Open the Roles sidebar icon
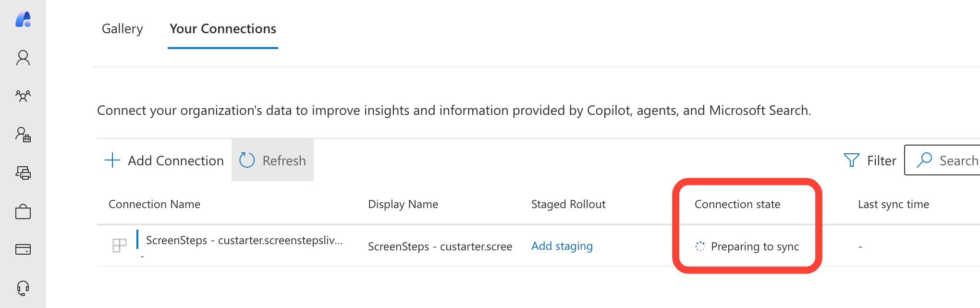Viewport: 980px width, 308px height. point(23,135)
